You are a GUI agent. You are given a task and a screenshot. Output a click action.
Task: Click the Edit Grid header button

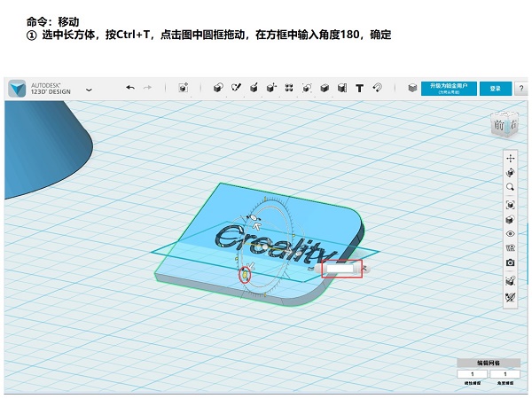tap(489, 363)
